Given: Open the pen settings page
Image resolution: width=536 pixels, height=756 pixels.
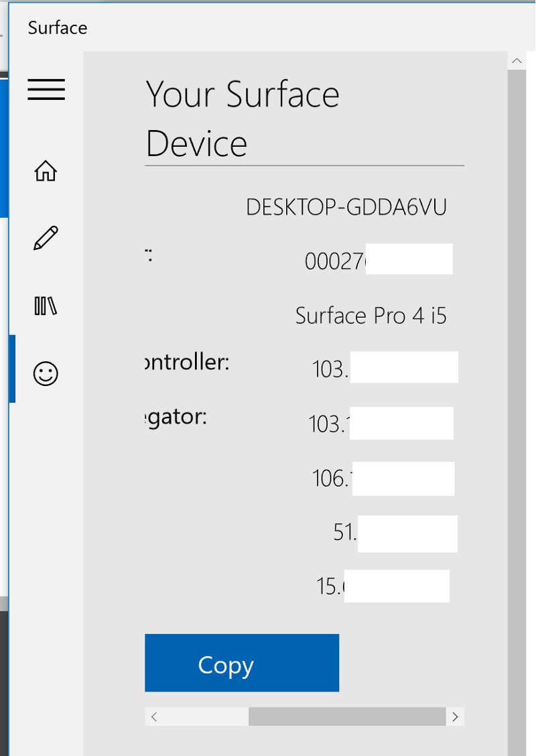Looking at the screenshot, I should [46, 239].
